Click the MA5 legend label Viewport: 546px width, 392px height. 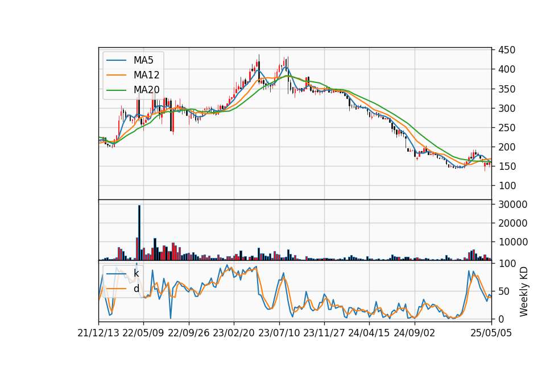pyautogui.click(x=143, y=60)
